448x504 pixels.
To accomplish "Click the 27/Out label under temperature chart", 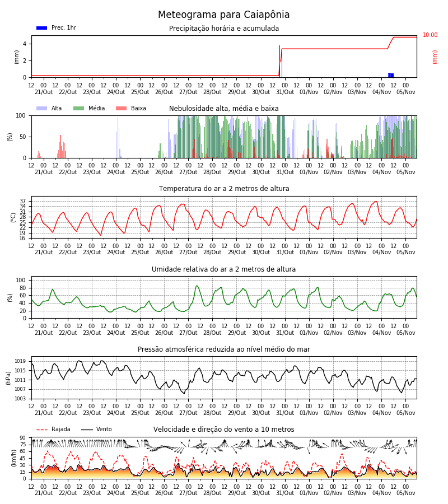I will click(188, 253).
